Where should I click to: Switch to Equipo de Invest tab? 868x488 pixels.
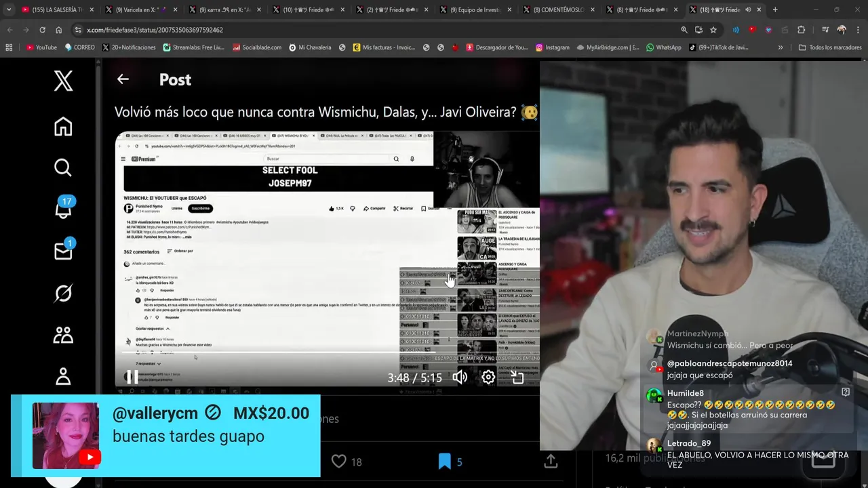477,9
